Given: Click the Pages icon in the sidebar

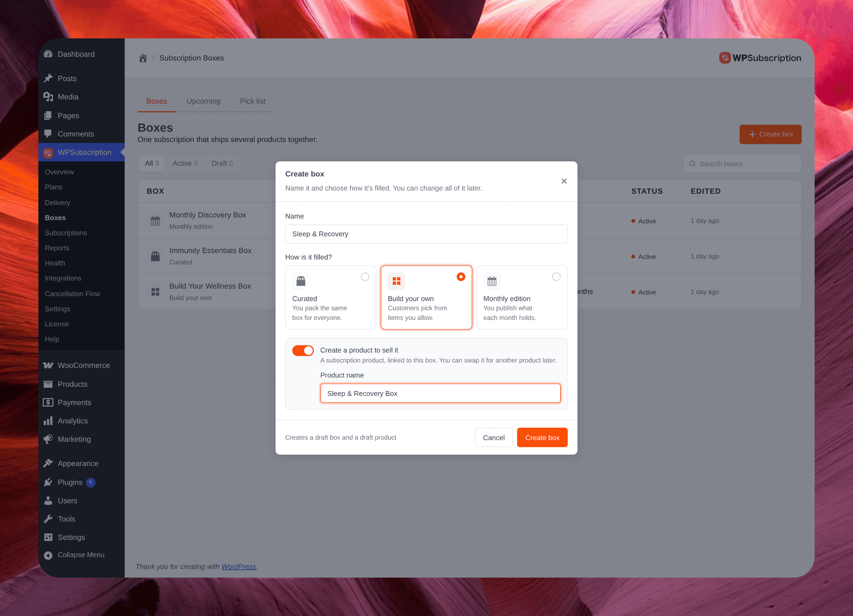Looking at the screenshot, I should (x=48, y=116).
